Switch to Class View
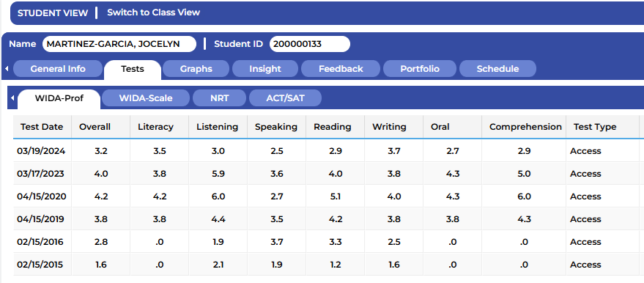This screenshot has width=644, height=283. [154, 12]
